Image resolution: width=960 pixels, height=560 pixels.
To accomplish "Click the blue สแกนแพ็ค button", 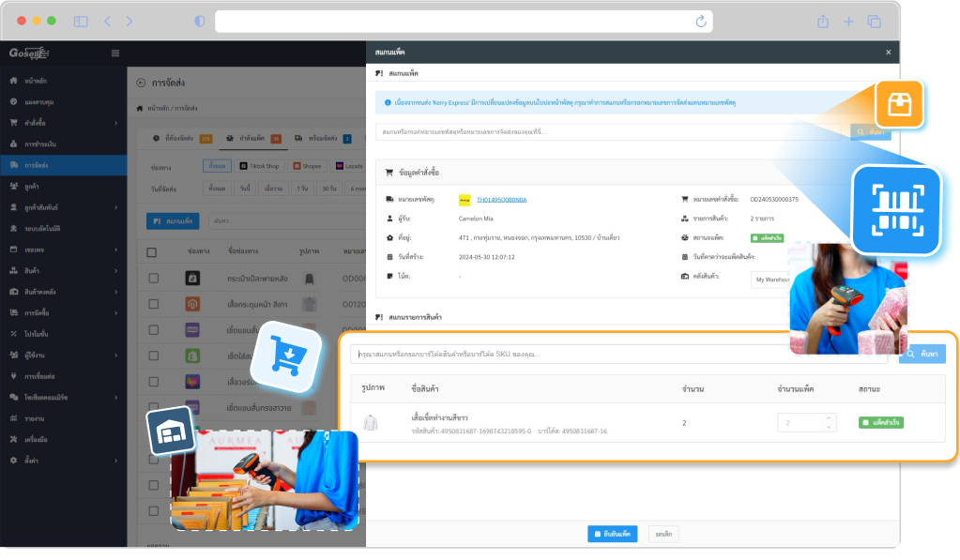I will click(174, 221).
